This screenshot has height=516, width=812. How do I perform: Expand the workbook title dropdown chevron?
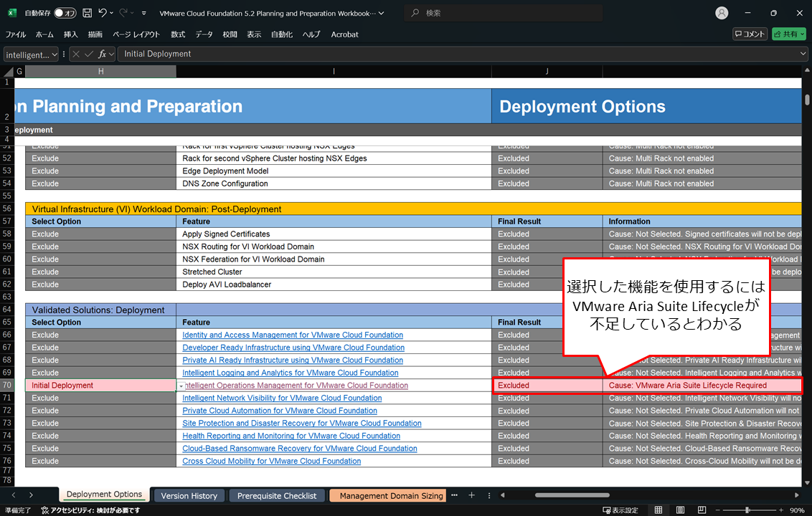pyautogui.click(x=381, y=14)
